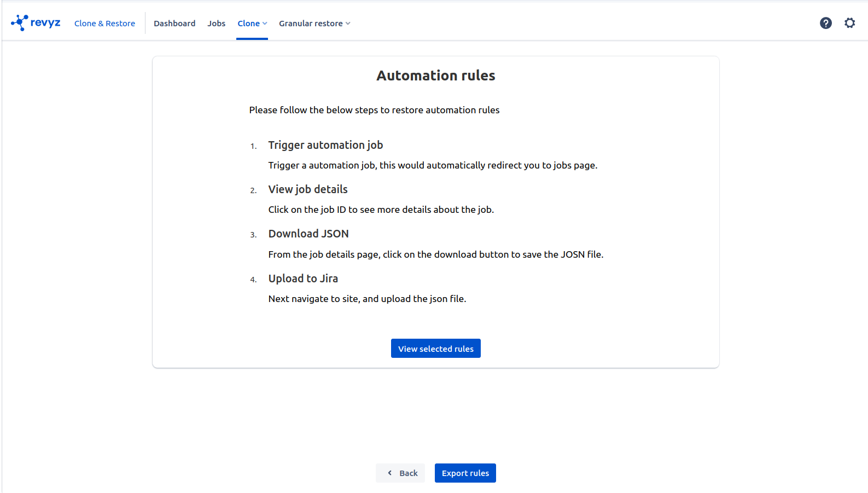Click the Export rules button

pyautogui.click(x=465, y=473)
